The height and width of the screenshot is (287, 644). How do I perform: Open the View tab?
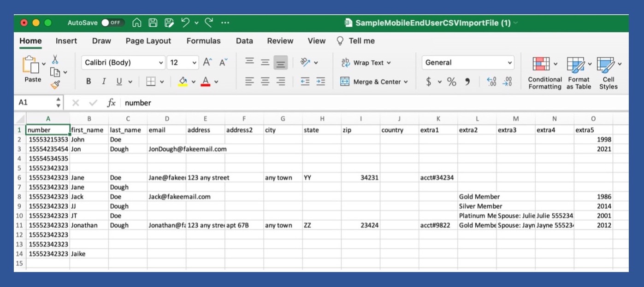point(316,41)
